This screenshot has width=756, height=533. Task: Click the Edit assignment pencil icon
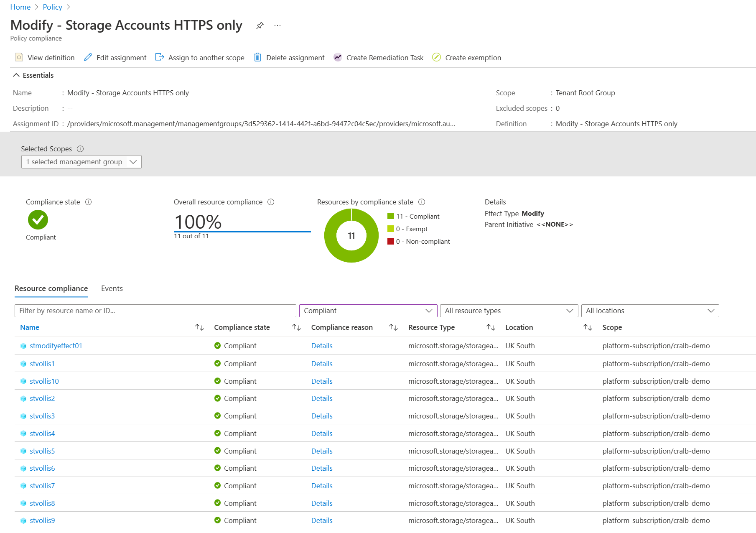pyautogui.click(x=88, y=57)
